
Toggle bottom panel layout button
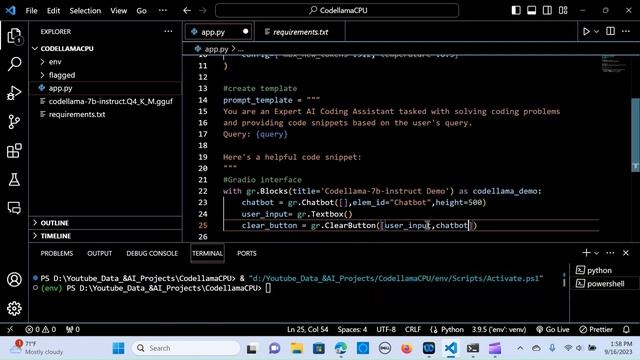coord(531,10)
